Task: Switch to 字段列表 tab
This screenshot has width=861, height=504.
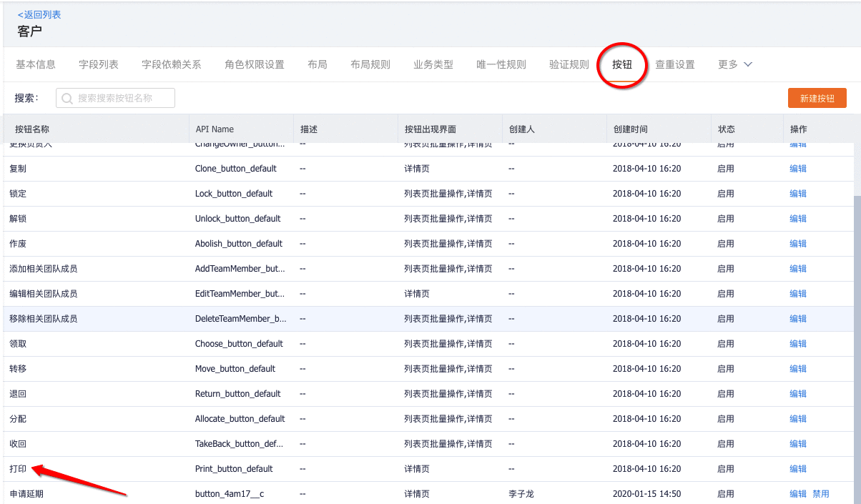Action: (x=99, y=64)
